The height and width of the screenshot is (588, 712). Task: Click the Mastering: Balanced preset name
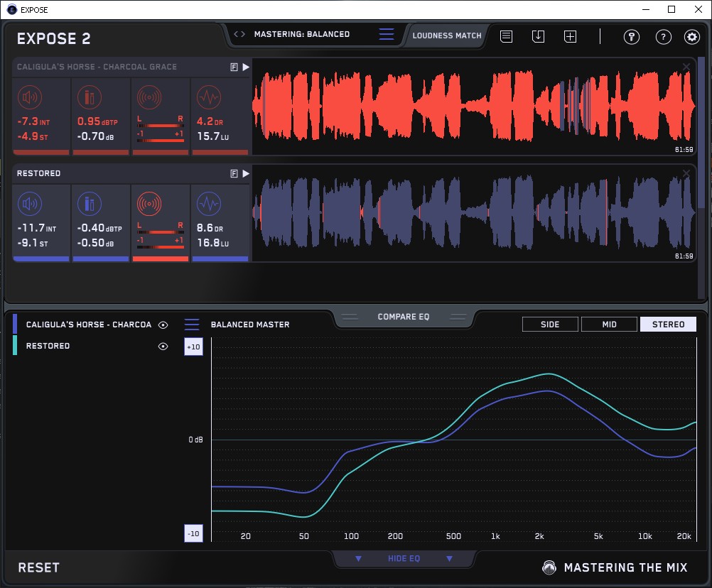coord(302,34)
